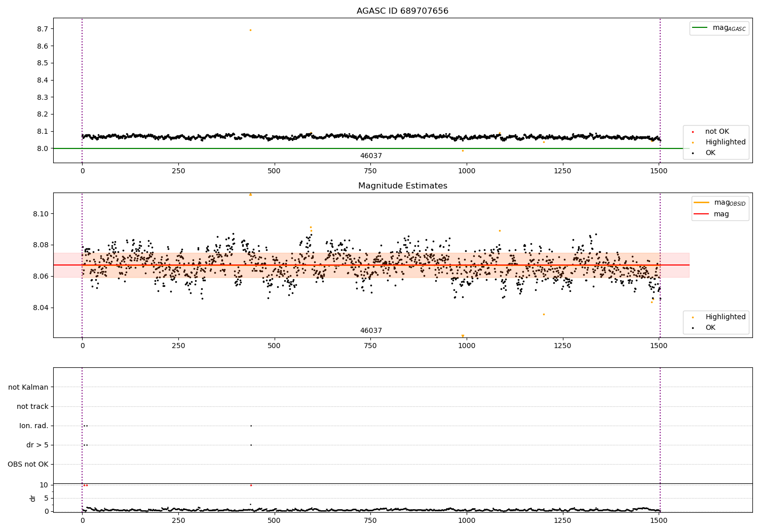This screenshot has width=760, height=532.
Task: Click the 8.2 y-axis tick label
Action: coord(43,115)
